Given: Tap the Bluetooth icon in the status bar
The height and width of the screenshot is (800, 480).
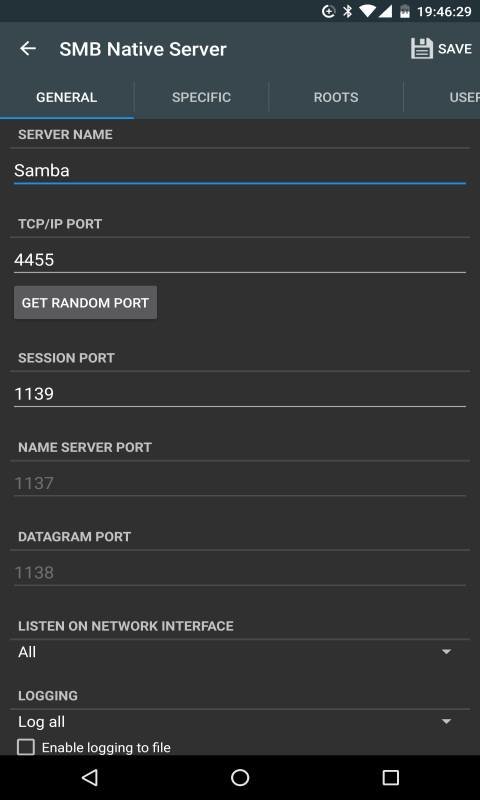Looking at the screenshot, I should point(347,11).
